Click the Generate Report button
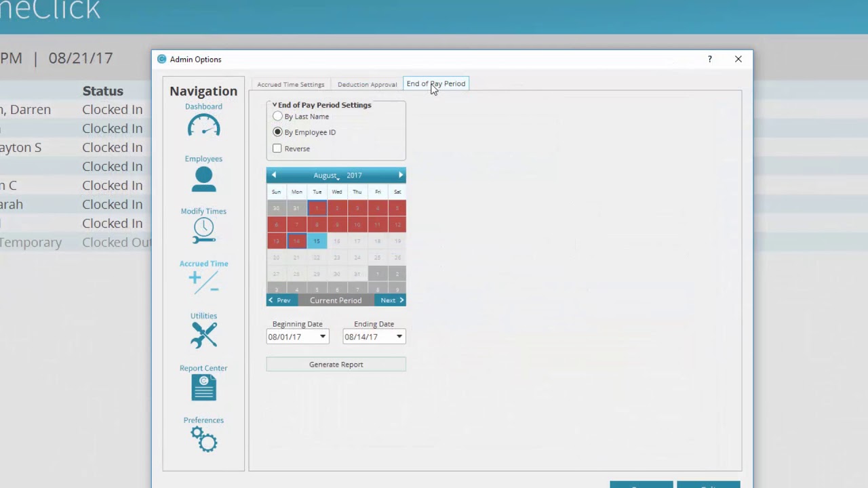Screen dimensions: 868x488 tap(336, 365)
